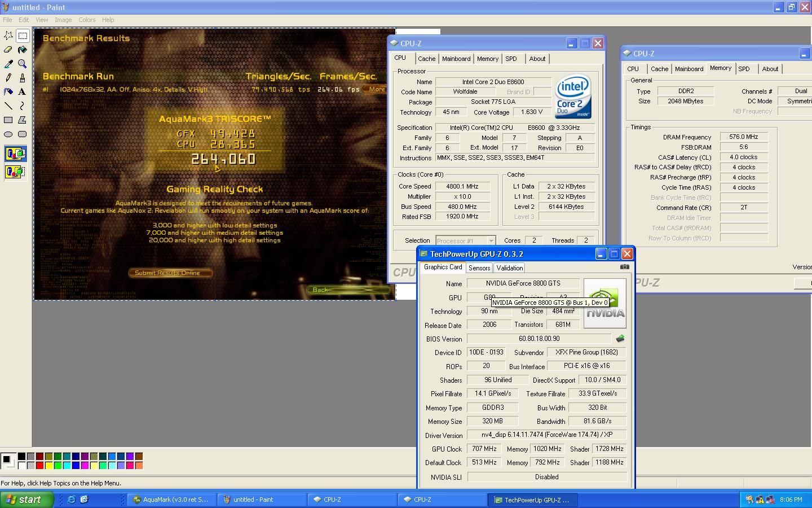Viewport: 812px width, 508px height.
Task: Choose the Fill With Color bucket tool
Action: (x=23, y=50)
